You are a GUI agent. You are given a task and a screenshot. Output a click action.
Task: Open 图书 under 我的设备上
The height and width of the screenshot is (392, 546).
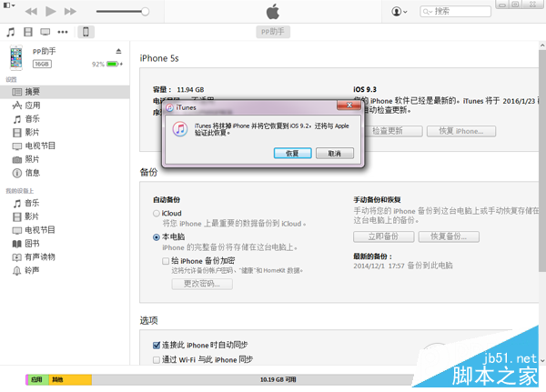click(65, 244)
